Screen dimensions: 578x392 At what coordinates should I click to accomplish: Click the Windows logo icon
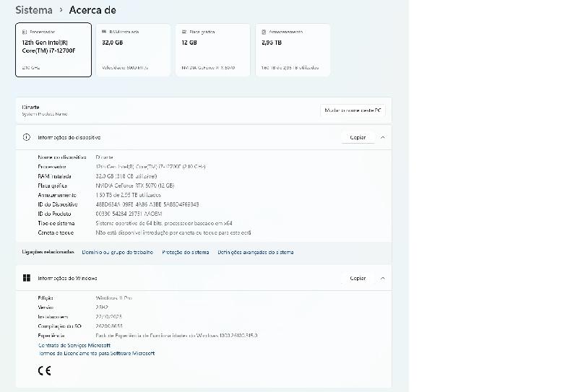click(x=27, y=278)
